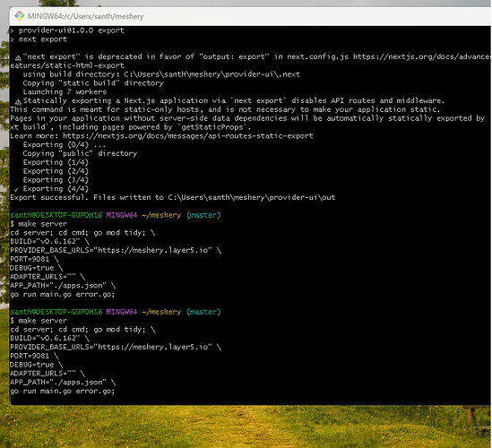The width and height of the screenshot is (492, 448).
Task: Click the 'Export successful. Files written' line
Action: point(173,197)
